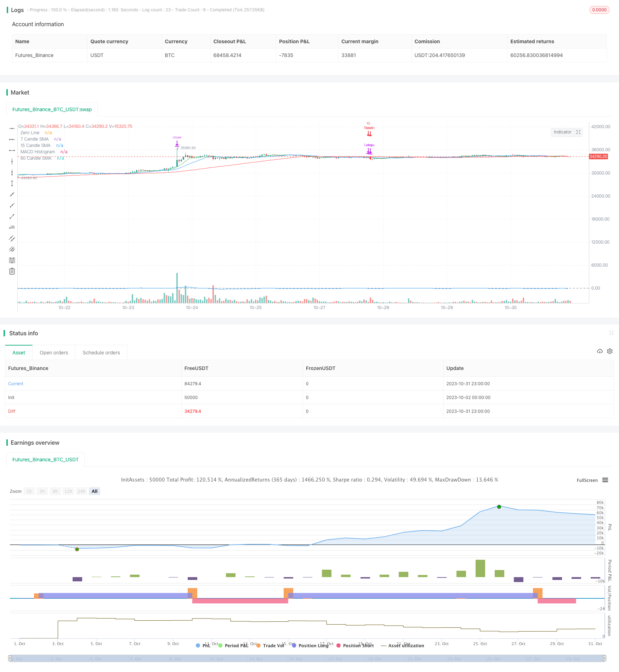Click the commission value USDT:204.417650139
The height and width of the screenshot is (672, 619).
coord(439,55)
